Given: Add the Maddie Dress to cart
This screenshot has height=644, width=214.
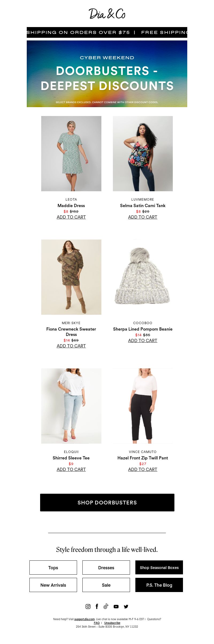Looking at the screenshot, I should [71, 217].
